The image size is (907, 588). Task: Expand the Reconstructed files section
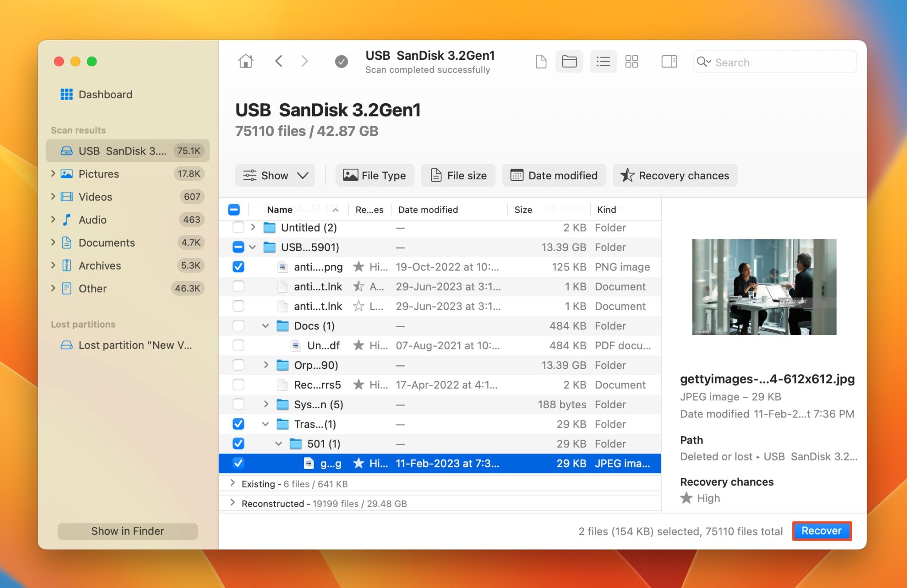[232, 503]
